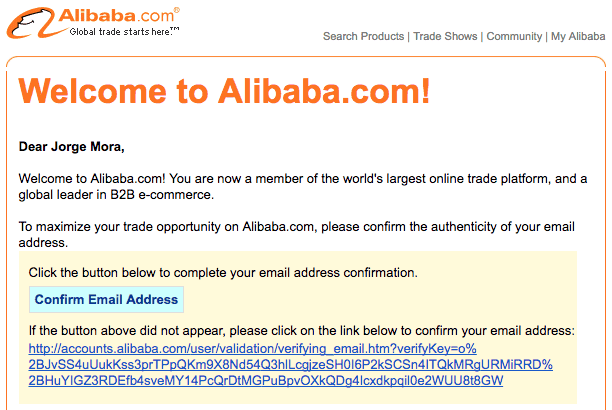Visit My Alibaba account link
This screenshot has width=612, height=410.
(x=578, y=37)
